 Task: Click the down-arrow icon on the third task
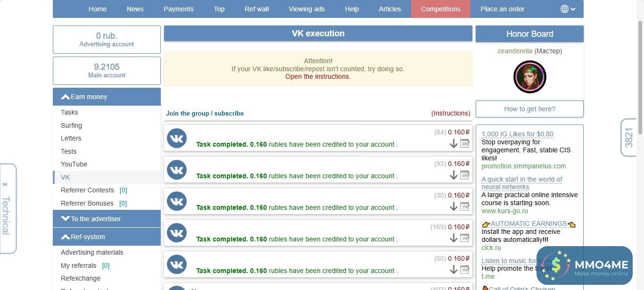454,207
